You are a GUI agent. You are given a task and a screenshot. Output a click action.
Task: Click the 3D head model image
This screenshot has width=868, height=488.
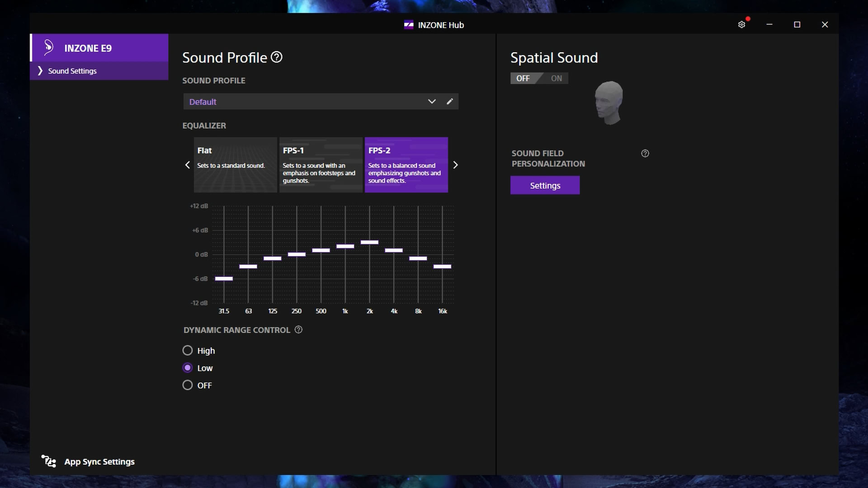coord(609,103)
